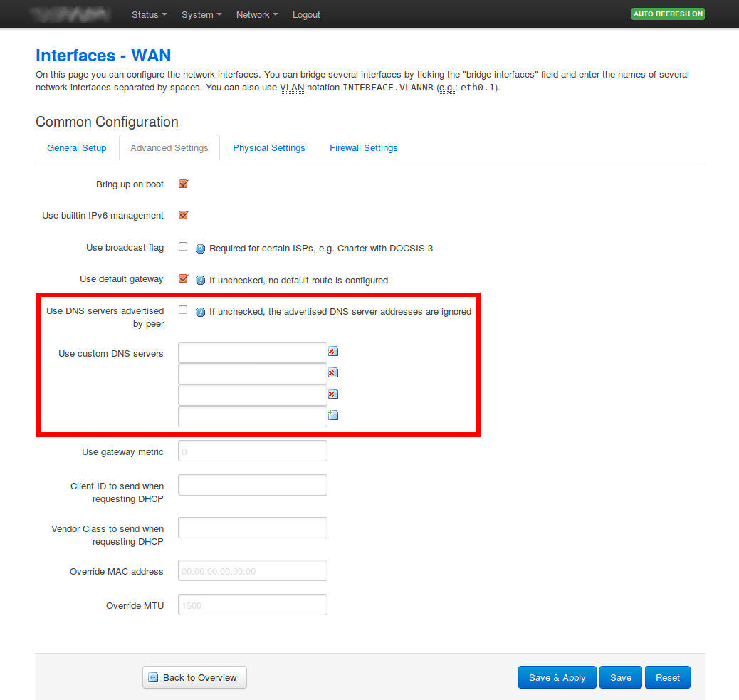Enable Use broadcast flag checkbox
Screen dimensions: 739x700
(x=183, y=246)
